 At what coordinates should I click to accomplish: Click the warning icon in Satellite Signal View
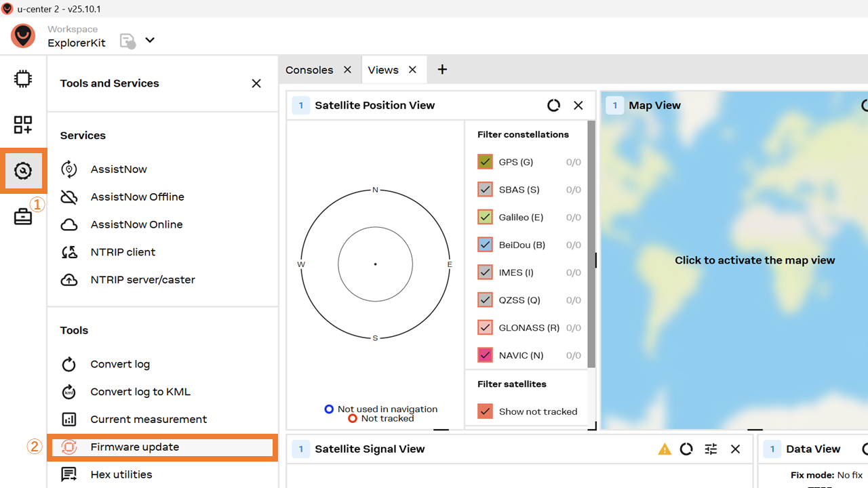[x=665, y=449]
